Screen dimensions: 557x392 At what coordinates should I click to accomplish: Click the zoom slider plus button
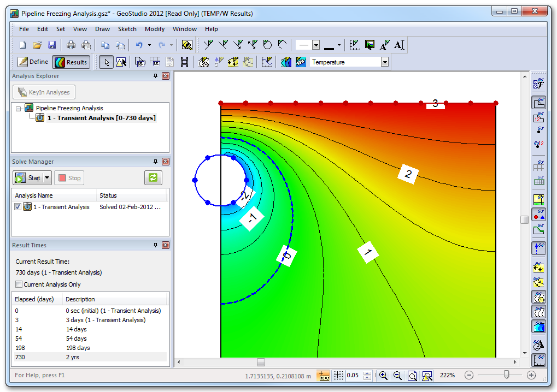pyautogui.click(x=531, y=375)
